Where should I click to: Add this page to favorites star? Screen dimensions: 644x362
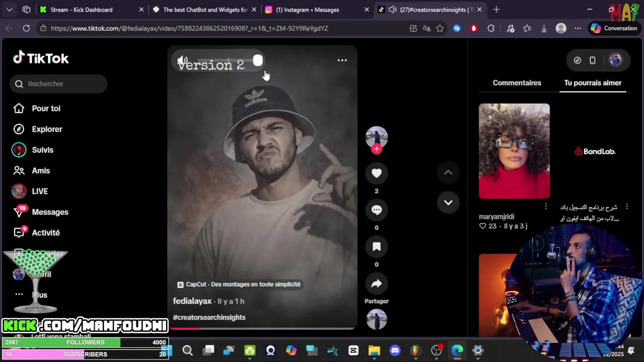point(440,29)
